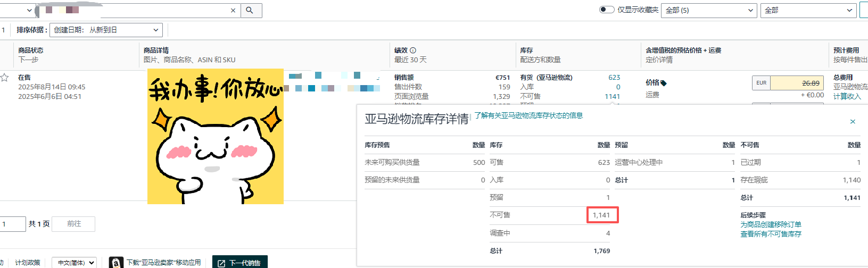This screenshot has height=268, width=868.
Task: Open the 创建日期: 从新到旧 sort dropdown
Action: [x=106, y=30]
